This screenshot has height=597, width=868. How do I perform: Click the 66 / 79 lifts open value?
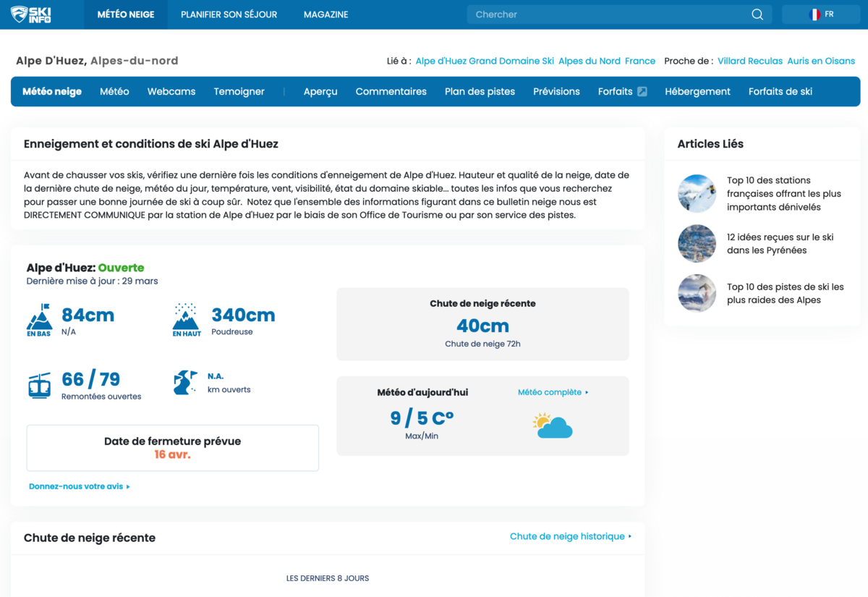click(x=90, y=379)
